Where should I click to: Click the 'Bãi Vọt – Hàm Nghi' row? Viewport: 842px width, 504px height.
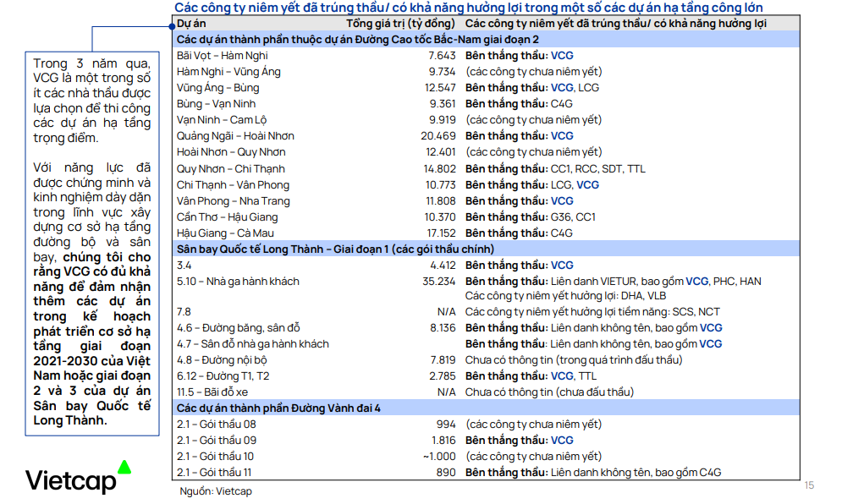pyautogui.click(x=486, y=56)
